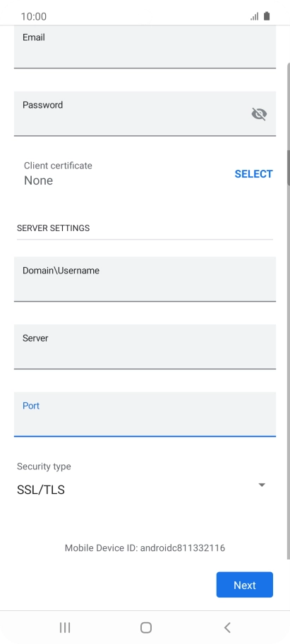
Task: Focus the Password input field
Action: click(x=145, y=113)
